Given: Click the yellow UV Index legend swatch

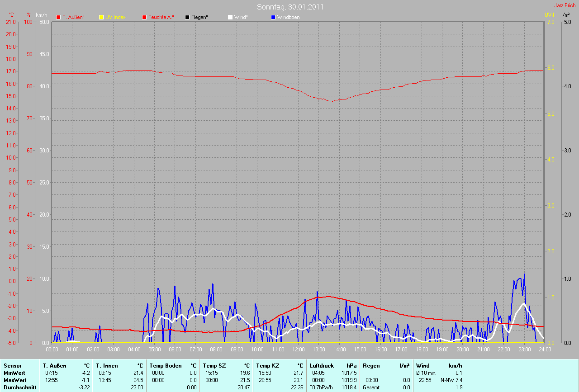Looking at the screenshot, I should coord(101,17).
